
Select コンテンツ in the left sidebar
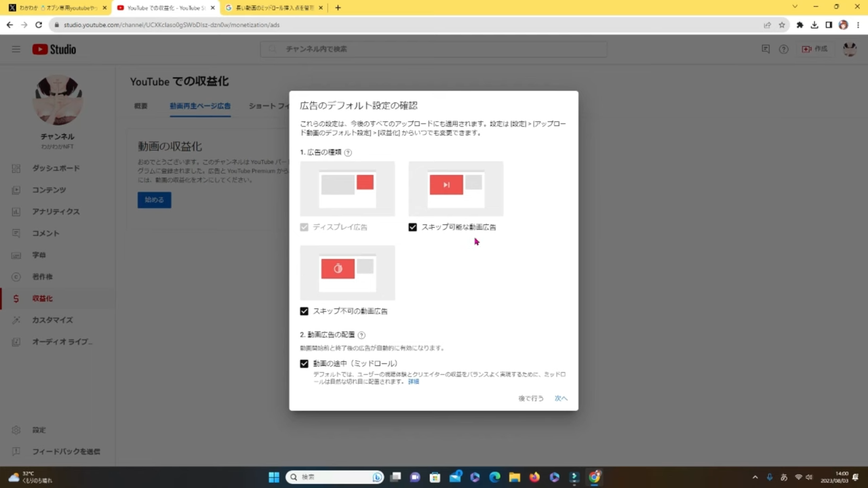49,190
